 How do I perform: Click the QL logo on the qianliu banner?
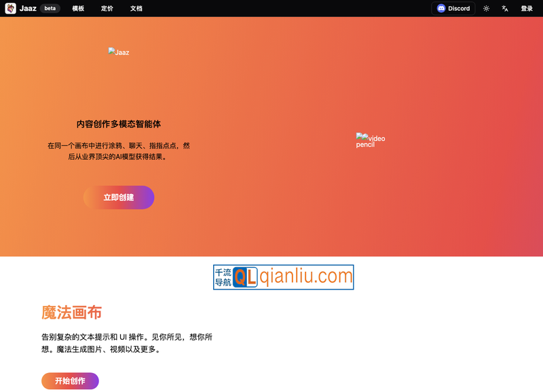tap(246, 275)
